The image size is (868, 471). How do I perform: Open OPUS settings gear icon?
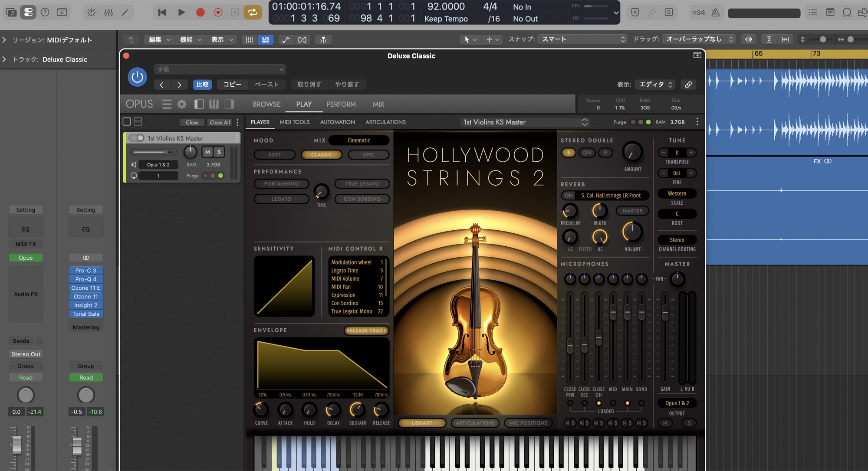point(182,104)
